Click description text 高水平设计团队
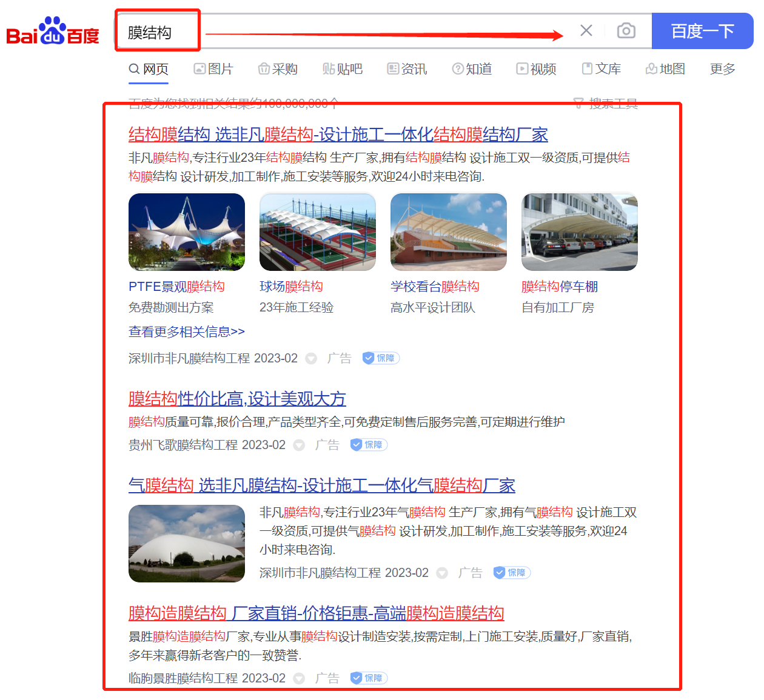764x700 pixels. (433, 308)
